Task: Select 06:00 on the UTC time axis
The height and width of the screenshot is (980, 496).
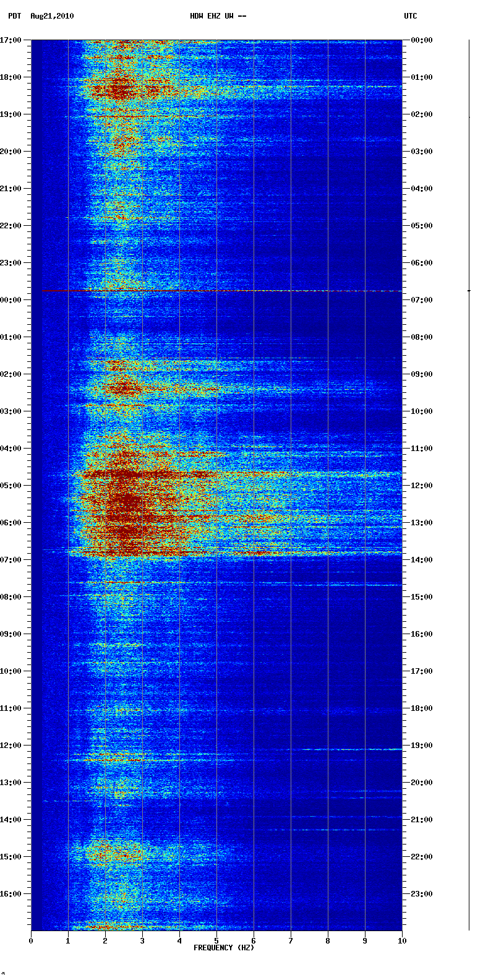Action: pyautogui.click(x=422, y=263)
